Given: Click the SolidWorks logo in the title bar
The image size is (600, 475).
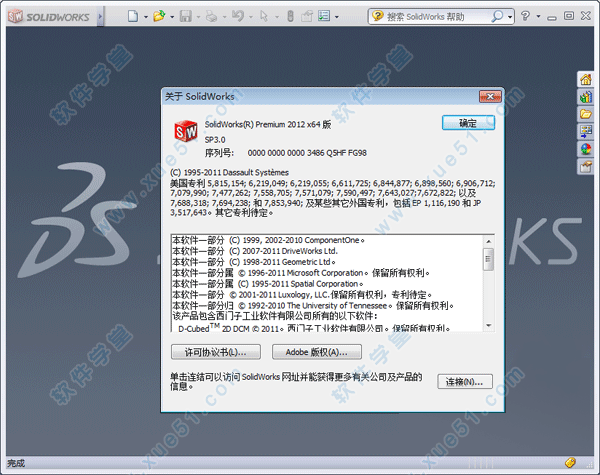Looking at the screenshot, I should pos(49,16).
